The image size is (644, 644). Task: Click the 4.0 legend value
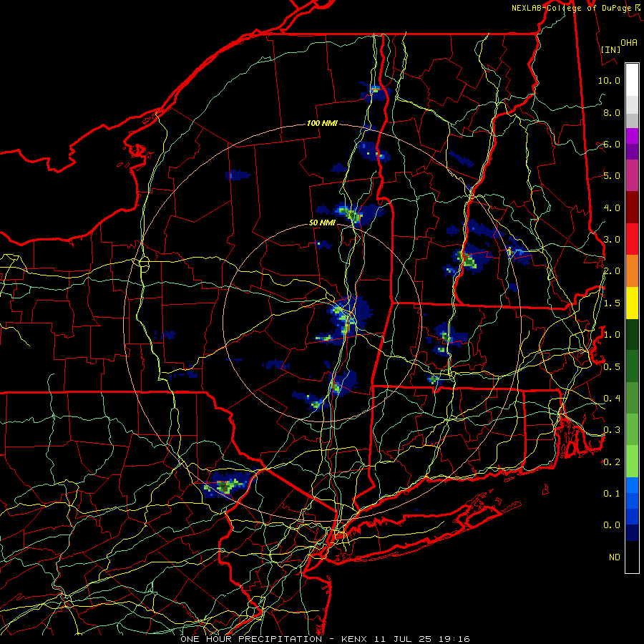[612, 208]
